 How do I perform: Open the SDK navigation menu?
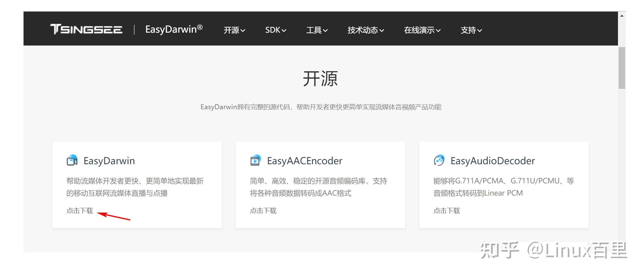tap(276, 30)
